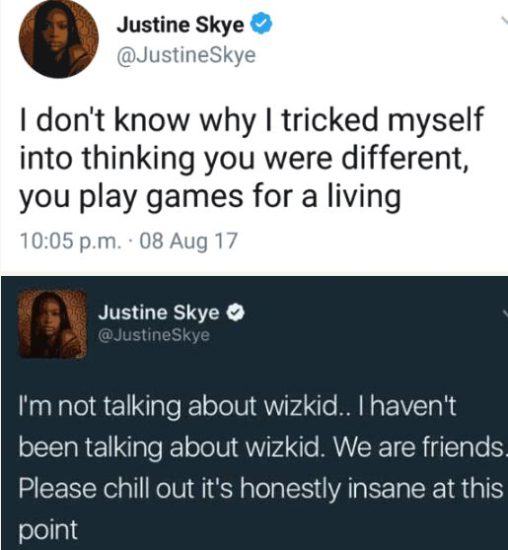
Task: Click the 'We are friends' sentence
Action: (417, 448)
